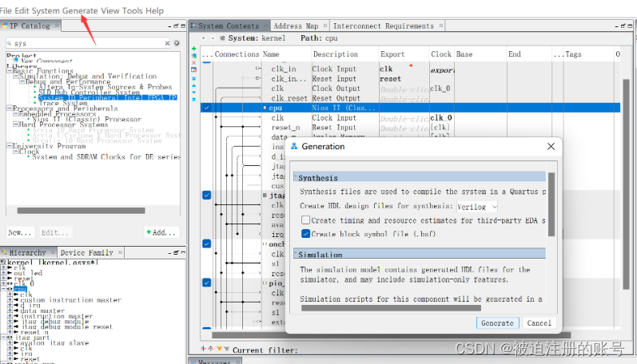Click the move-down arrow icon

[x=193, y=92]
